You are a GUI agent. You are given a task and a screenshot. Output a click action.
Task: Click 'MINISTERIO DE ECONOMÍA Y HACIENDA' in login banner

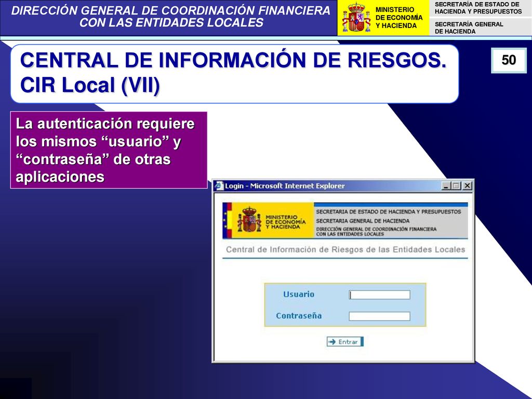point(285,222)
